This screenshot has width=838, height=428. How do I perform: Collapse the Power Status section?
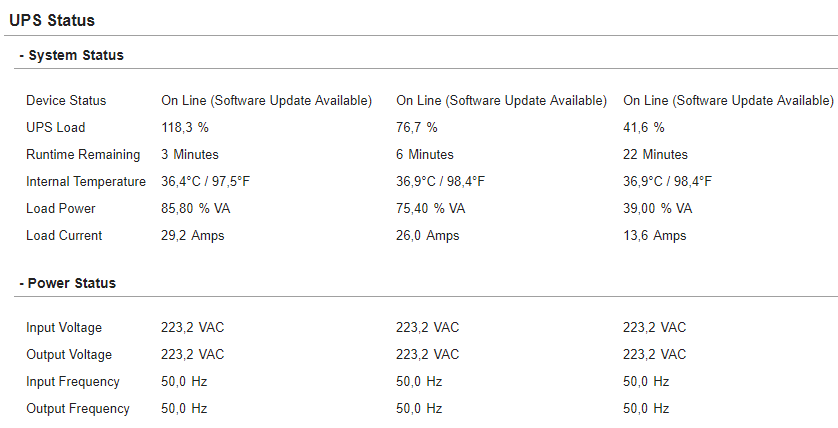(x=66, y=283)
